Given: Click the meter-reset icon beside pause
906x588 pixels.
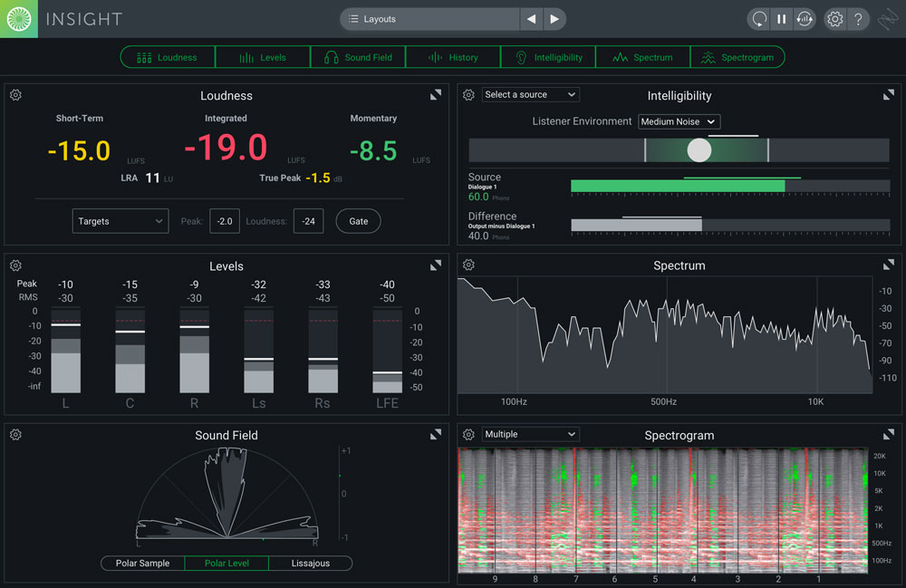Looking at the screenshot, I should point(805,19).
